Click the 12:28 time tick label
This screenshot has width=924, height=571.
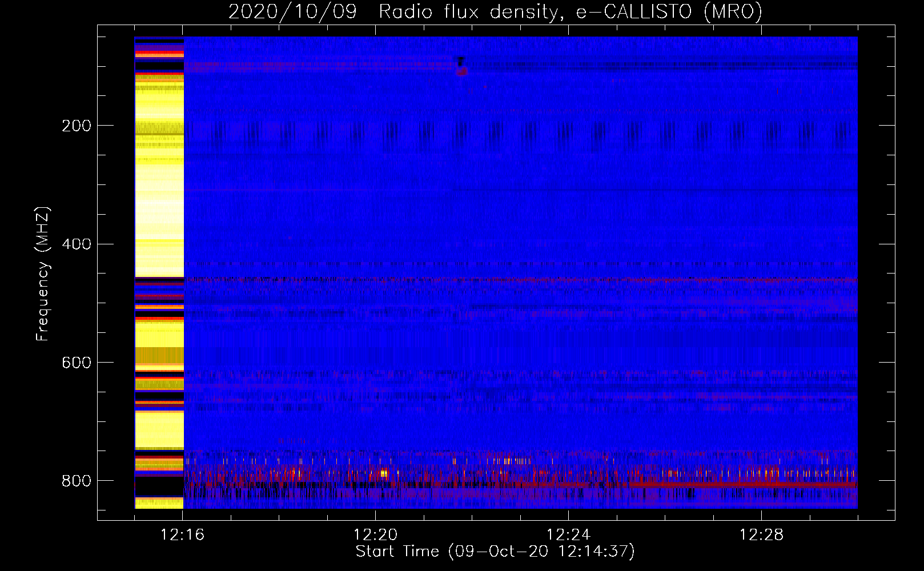tap(762, 535)
